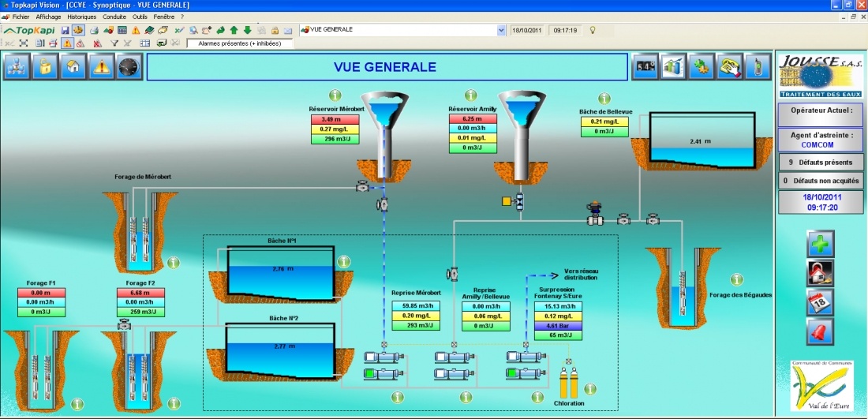Click the 'Défauts non acquittés' button
The height and width of the screenshot is (419, 868).
click(821, 181)
